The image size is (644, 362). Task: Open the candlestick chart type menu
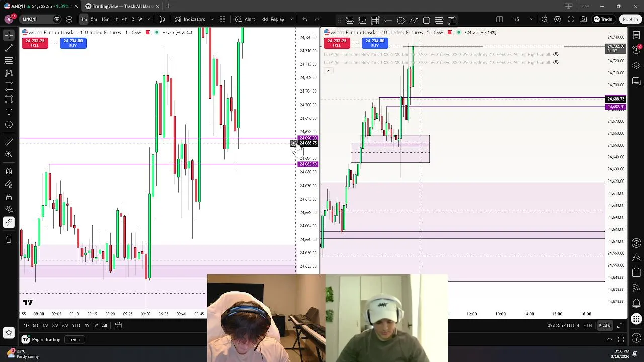162,19
